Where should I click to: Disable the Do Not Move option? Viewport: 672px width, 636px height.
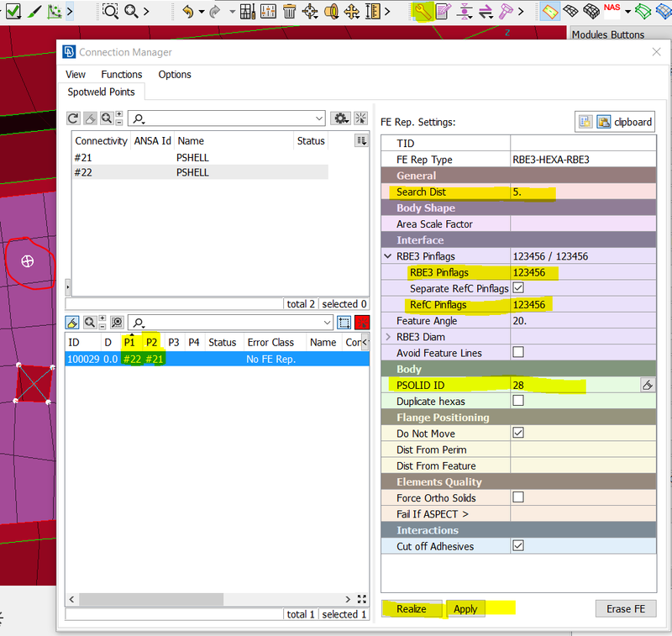(518, 433)
